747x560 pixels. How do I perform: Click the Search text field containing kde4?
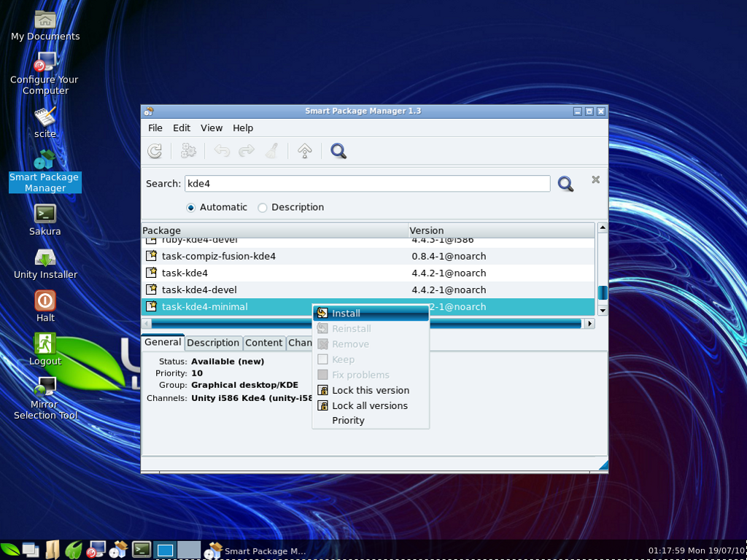(368, 184)
